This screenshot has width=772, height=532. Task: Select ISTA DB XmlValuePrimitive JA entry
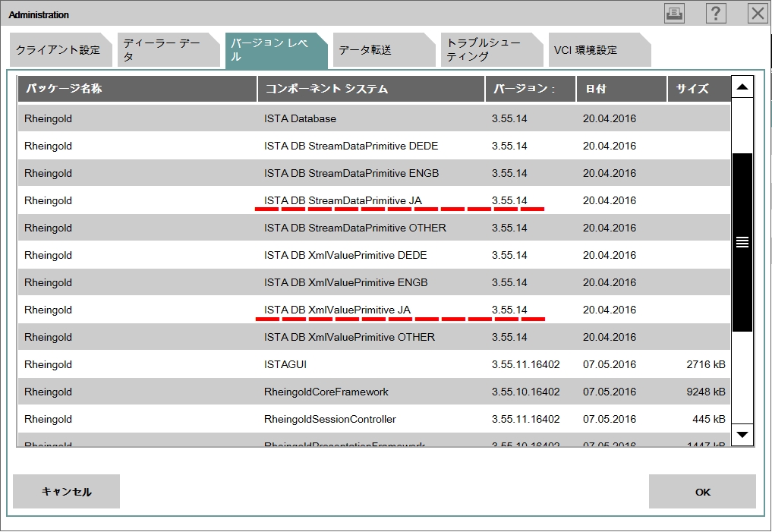[374, 310]
